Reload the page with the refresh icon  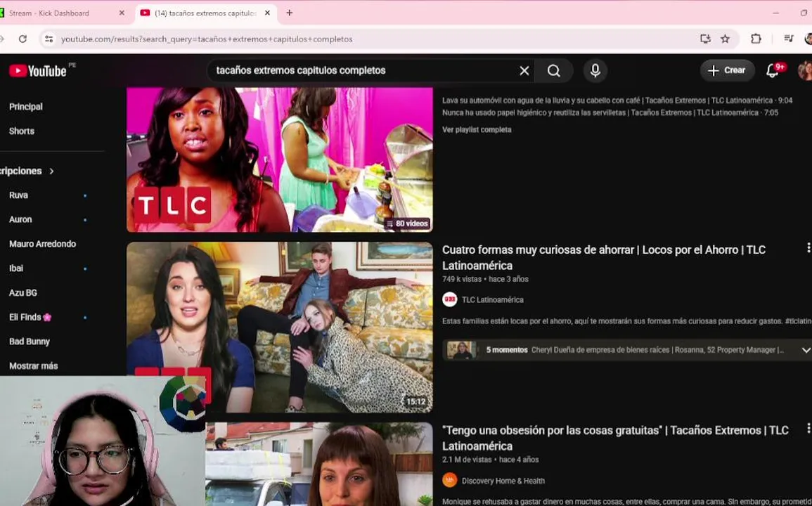[x=22, y=39]
